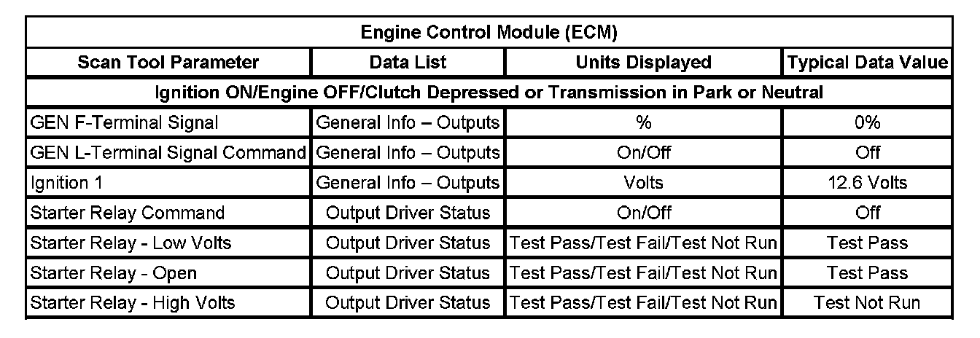The height and width of the screenshot is (338, 980).
Task: Select the Scan Tool Parameter column header
Action: (x=168, y=63)
